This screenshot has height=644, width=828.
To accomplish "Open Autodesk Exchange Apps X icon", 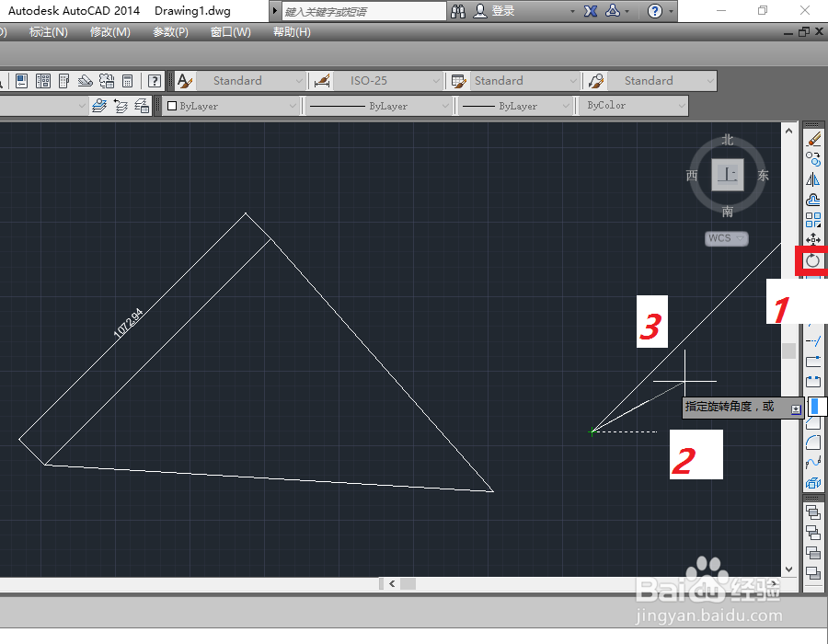I will (591, 11).
